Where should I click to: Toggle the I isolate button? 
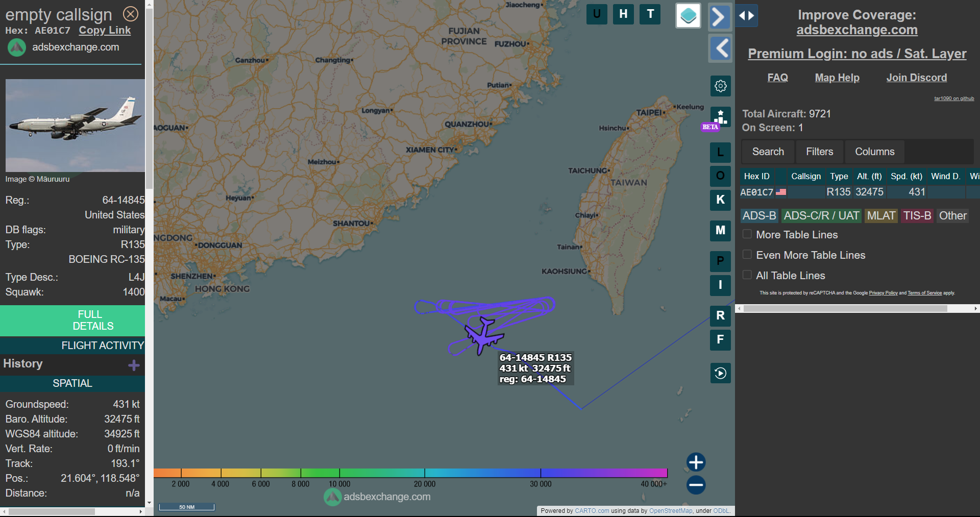click(720, 285)
